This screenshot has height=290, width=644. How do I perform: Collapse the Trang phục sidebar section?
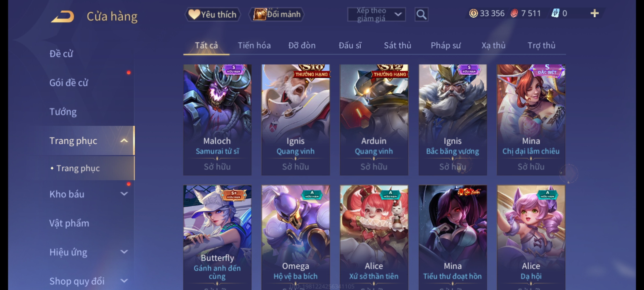124,140
